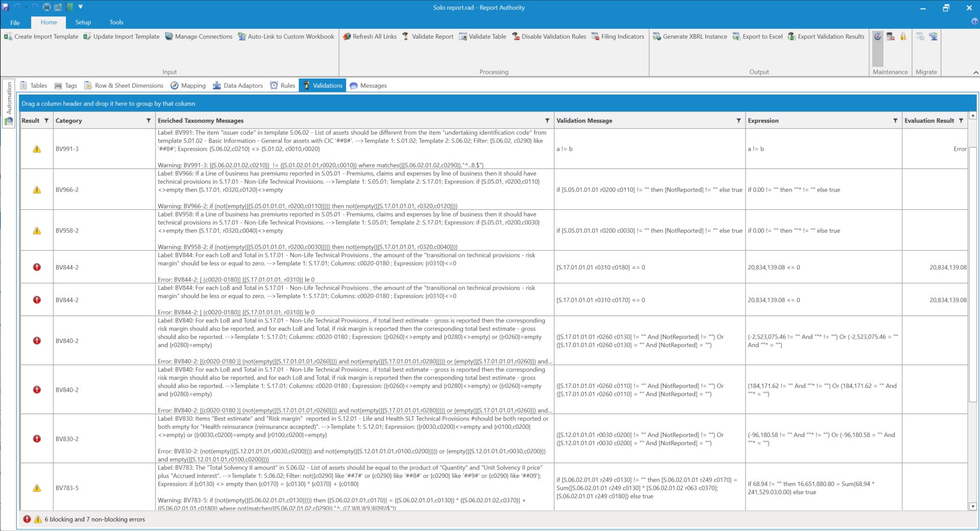Click the help question mark icon
The width and height of the screenshot is (980, 531).
click(975, 21)
